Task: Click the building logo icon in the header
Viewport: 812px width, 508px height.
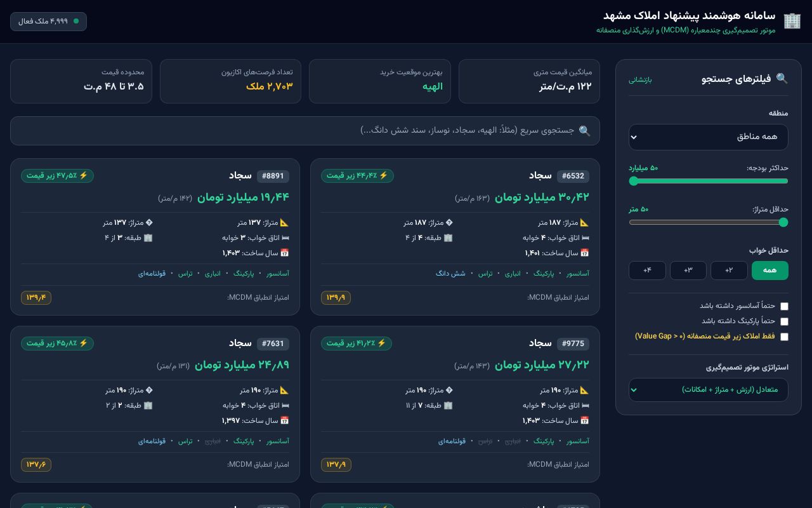Action: click(792, 21)
